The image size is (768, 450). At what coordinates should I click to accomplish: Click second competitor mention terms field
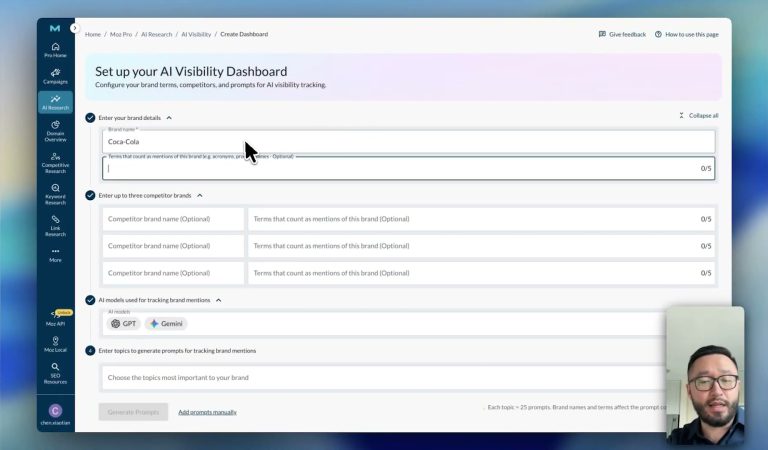(x=481, y=246)
